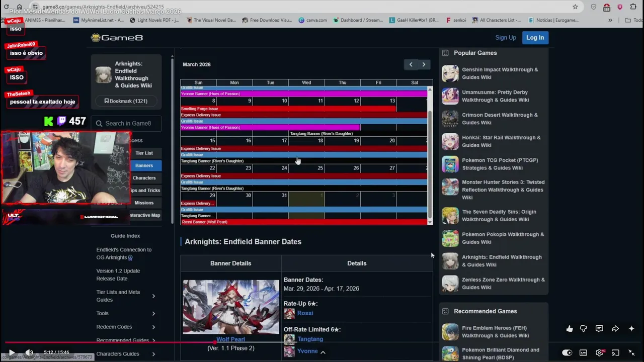The width and height of the screenshot is (644, 362).
Task: Cast video to another screen
Action: point(615,352)
